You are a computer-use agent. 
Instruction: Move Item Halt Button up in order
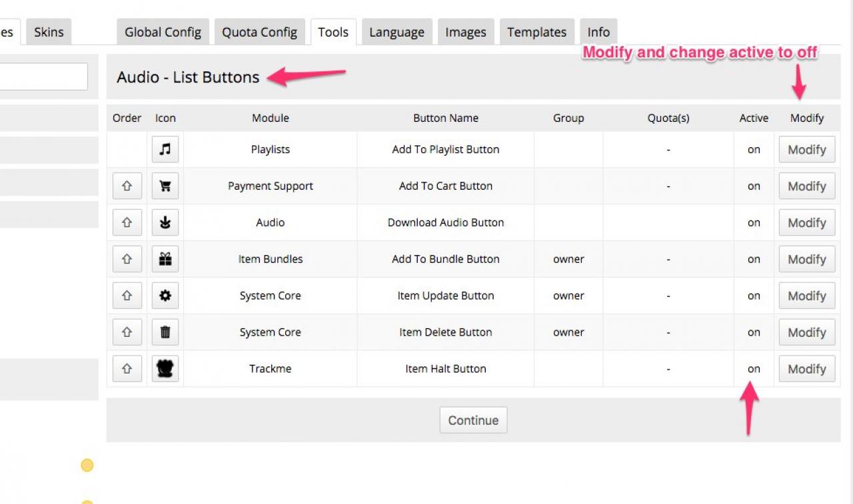[127, 369]
